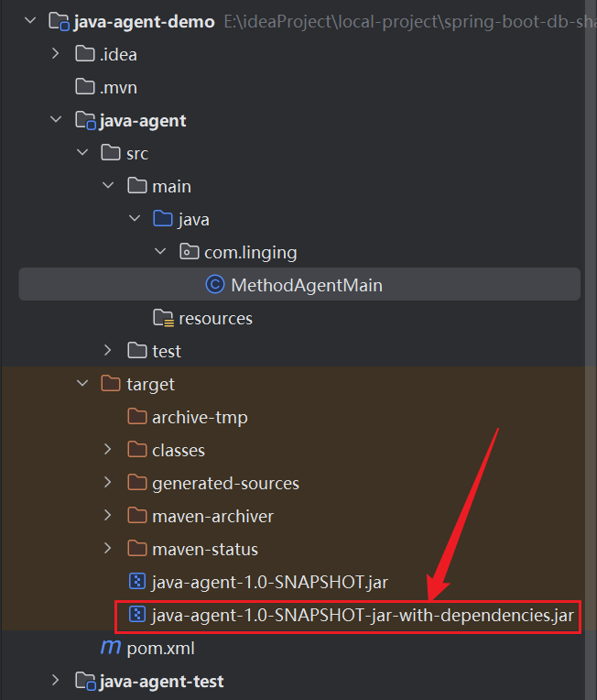
Task: Collapse the src folder
Action: 82,153
